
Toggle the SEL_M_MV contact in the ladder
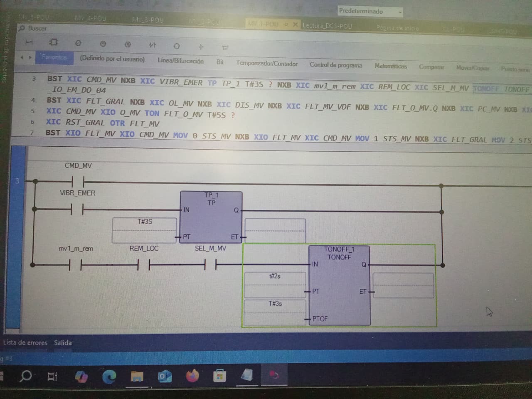click(x=210, y=264)
